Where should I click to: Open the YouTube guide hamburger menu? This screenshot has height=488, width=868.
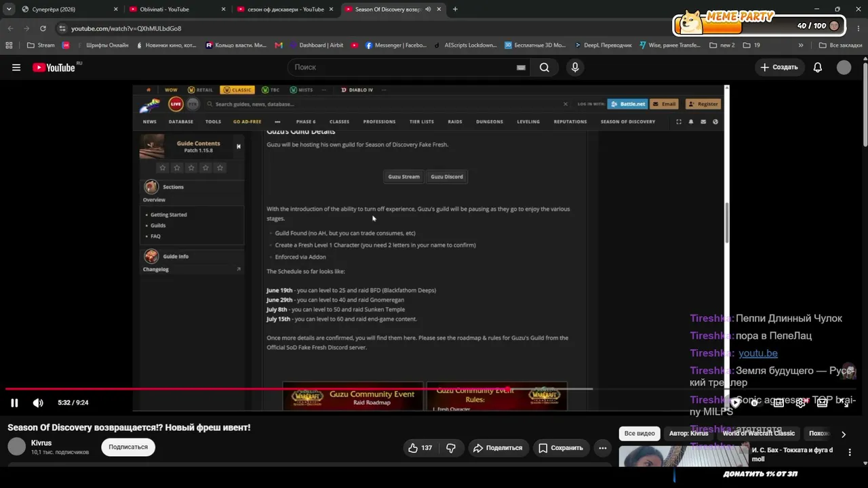point(16,67)
